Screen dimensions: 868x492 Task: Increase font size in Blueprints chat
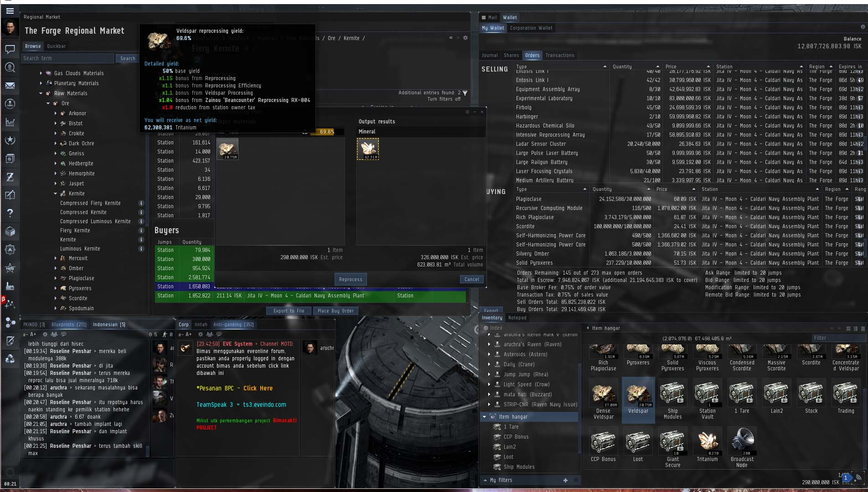(33, 334)
